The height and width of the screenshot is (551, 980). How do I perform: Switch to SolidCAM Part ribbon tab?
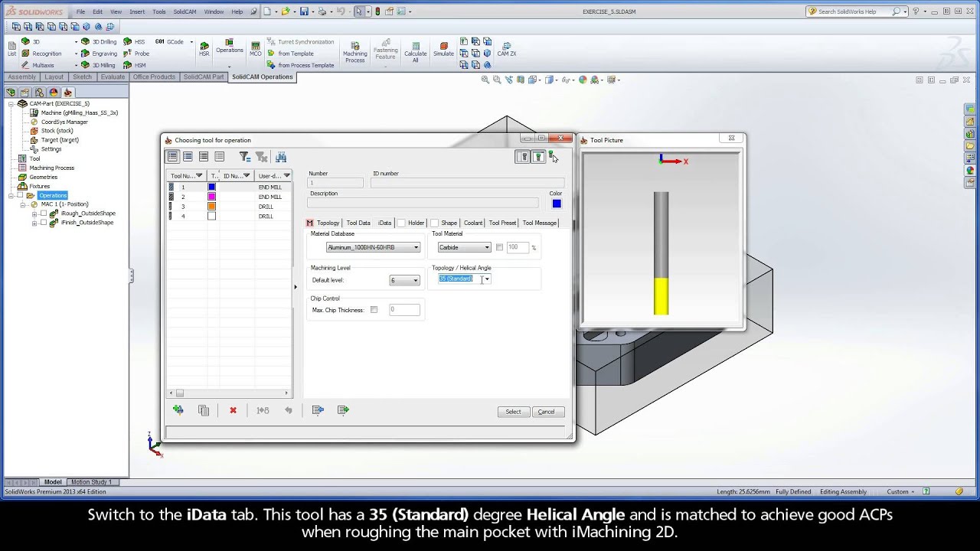204,77
